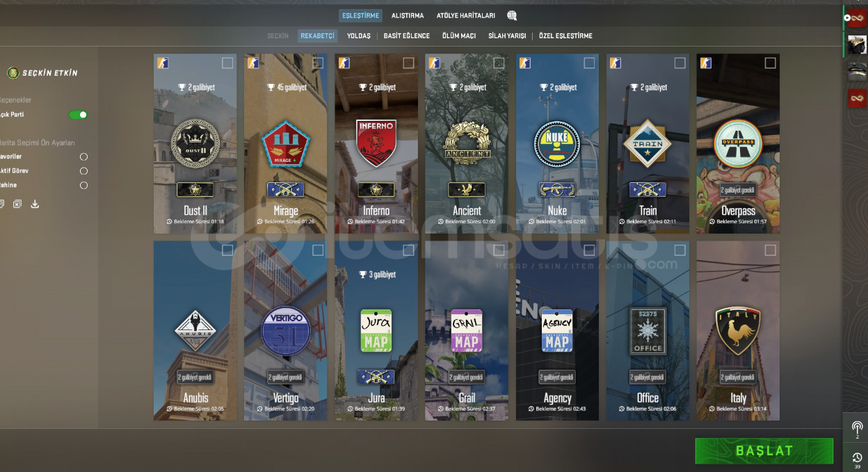This screenshot has height=472, width=868.
Task: Check the Office map checkbox
Action: (x=680, y=250)
